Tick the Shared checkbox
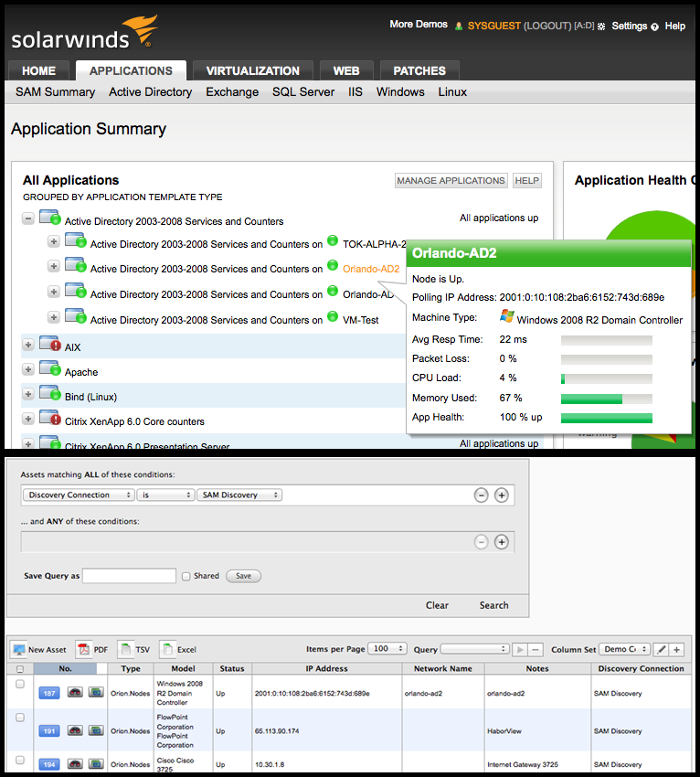The image size is (700, 777). (x=186, y=576)
